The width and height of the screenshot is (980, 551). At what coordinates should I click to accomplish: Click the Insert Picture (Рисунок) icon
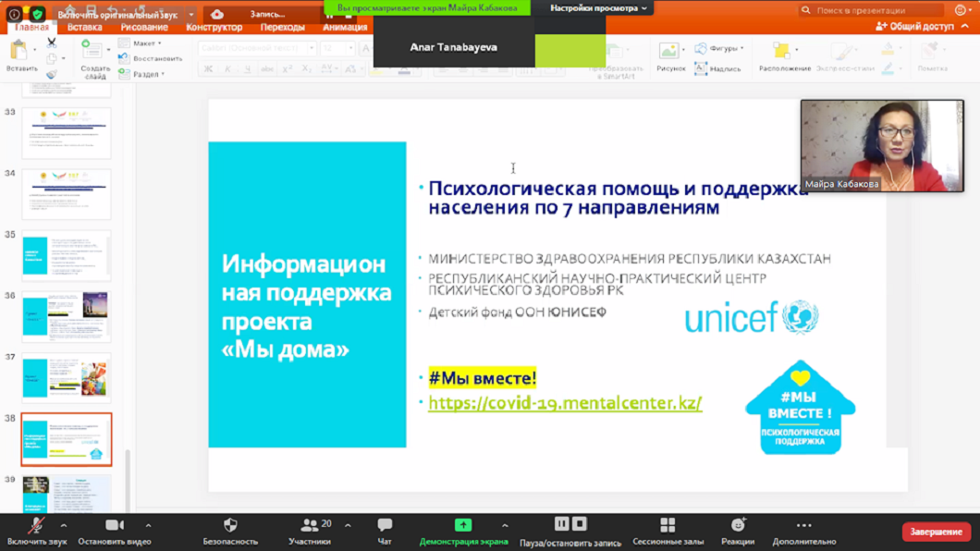(x=670, y=52)
